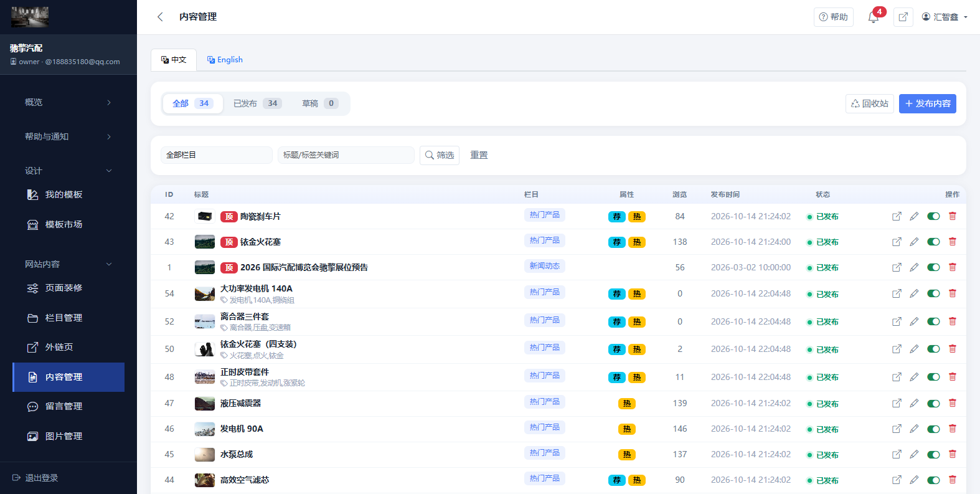Toggle publish switch for 发电机 90A
Image resolution: width=980 pixels, height=494 pixels.
pyautogui.click(x=933, y=429)
